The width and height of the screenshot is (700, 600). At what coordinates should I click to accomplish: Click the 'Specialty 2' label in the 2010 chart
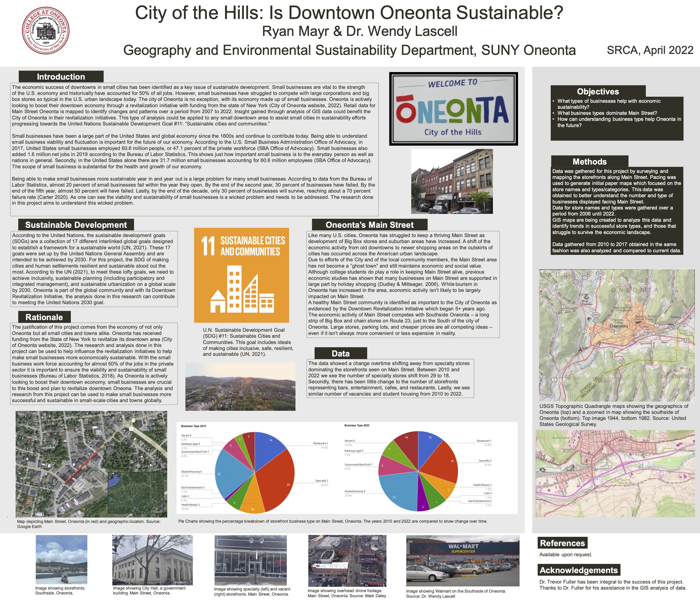pyautogui.click(x=322, y=481)
